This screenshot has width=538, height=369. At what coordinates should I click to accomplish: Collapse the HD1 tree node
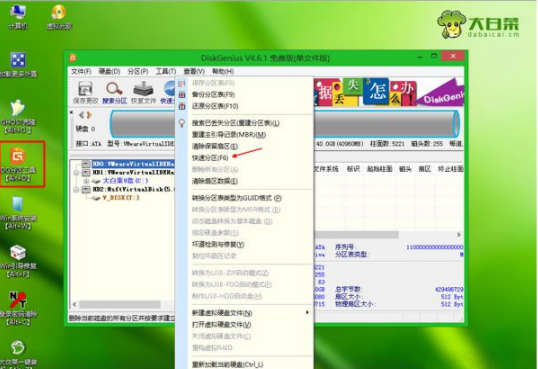click(77, 173)
